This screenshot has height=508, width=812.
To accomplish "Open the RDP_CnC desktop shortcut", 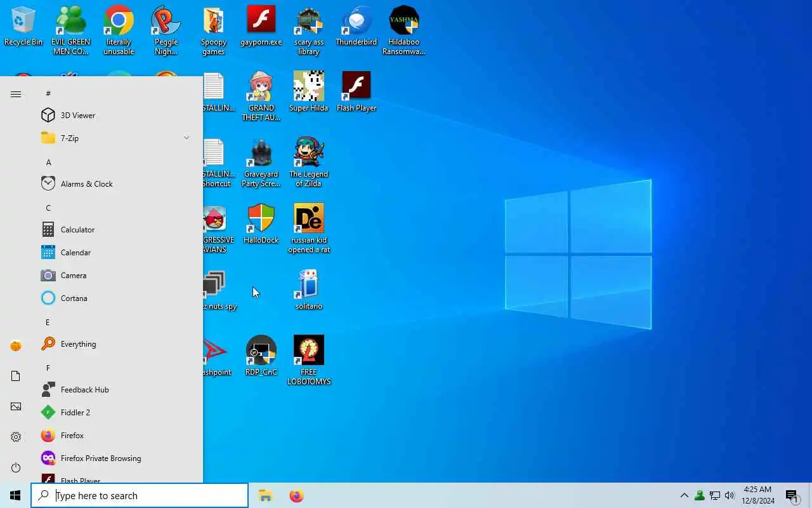I will pyautogui.click(x=261, y=356).
